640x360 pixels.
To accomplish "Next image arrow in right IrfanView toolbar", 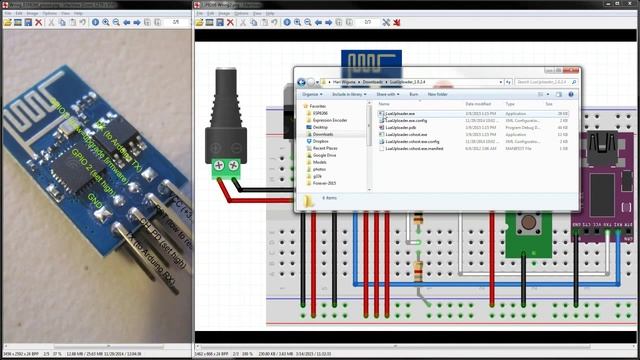I will (x=329, y=22).
